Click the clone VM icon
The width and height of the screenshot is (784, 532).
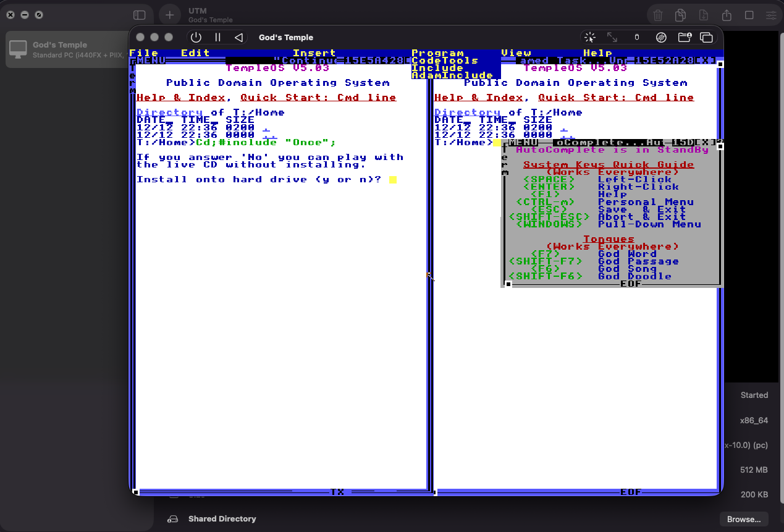pos(680,15)
